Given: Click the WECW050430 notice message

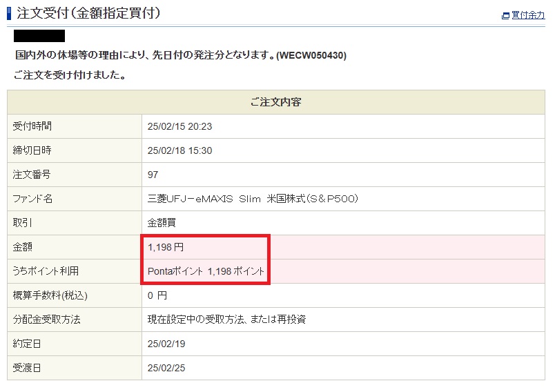Looking at the screenshot, I should tap(180, 55).
